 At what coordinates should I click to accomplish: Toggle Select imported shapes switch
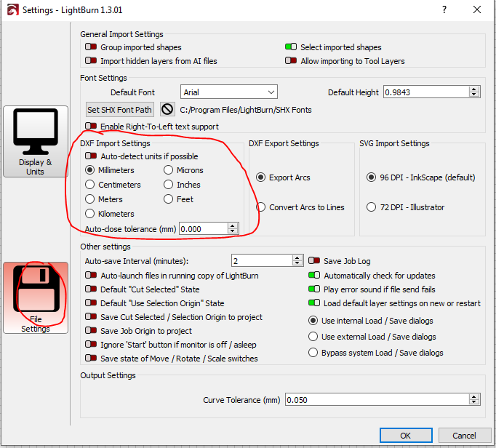coord(291,47)
